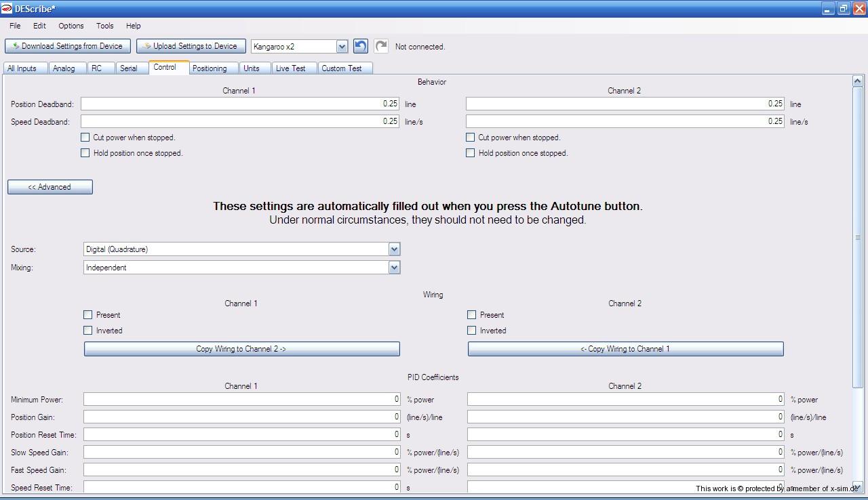The width and height of the screenshot is (868, 500).
Task: Click Channel 1 Position Deadband input field
Action: click(x=239, y=104)
